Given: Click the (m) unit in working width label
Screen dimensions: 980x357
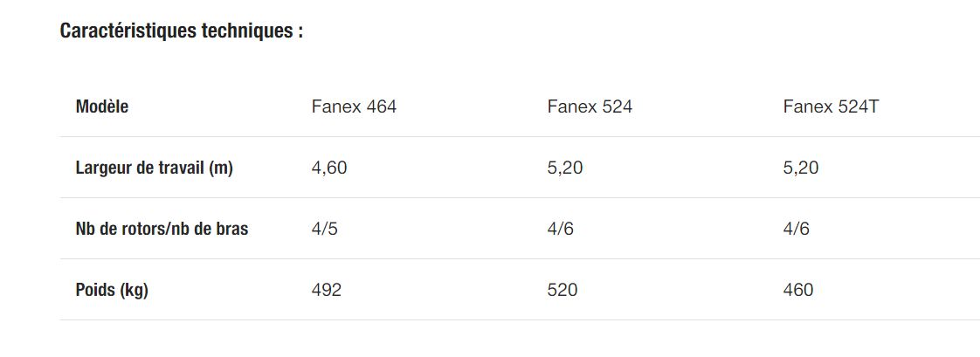Looking at the screenshot, I should click(221, 168).
